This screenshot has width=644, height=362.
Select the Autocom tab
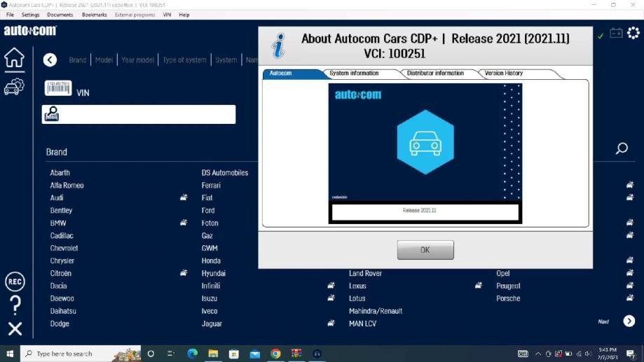pos(280,73)
